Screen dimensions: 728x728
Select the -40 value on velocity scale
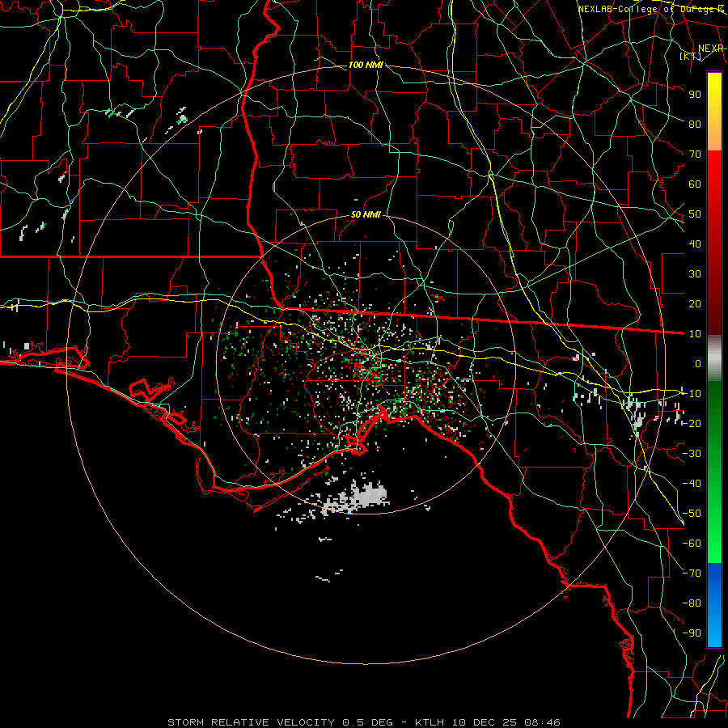[692, 484]
